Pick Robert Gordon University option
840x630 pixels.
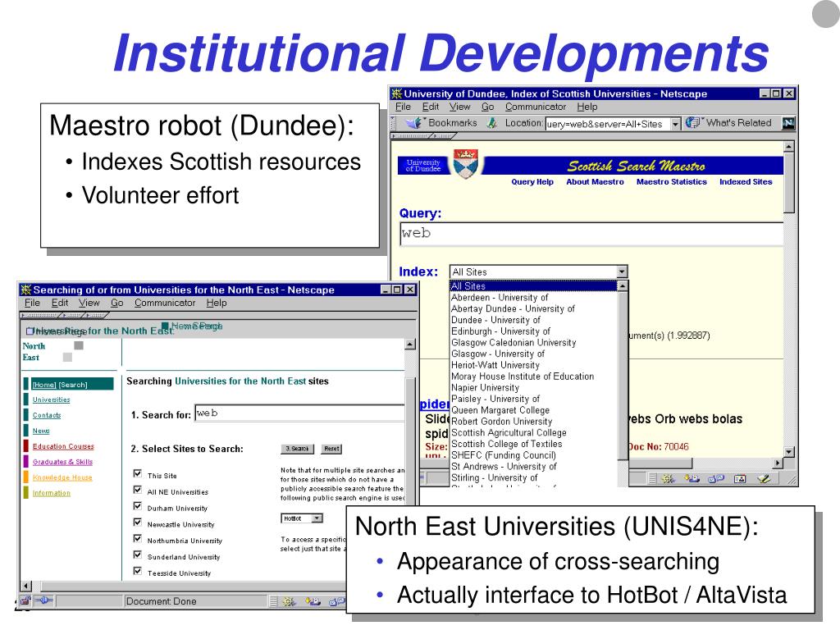501,421
